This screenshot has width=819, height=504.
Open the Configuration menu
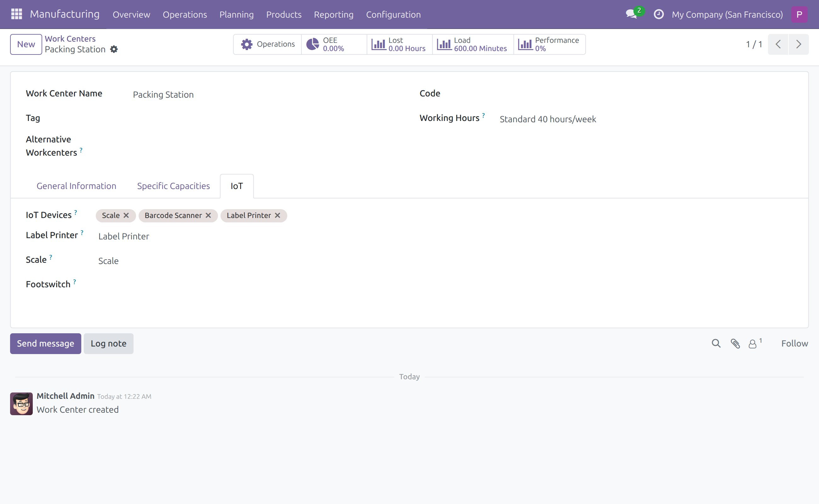[x=393, y=14]
